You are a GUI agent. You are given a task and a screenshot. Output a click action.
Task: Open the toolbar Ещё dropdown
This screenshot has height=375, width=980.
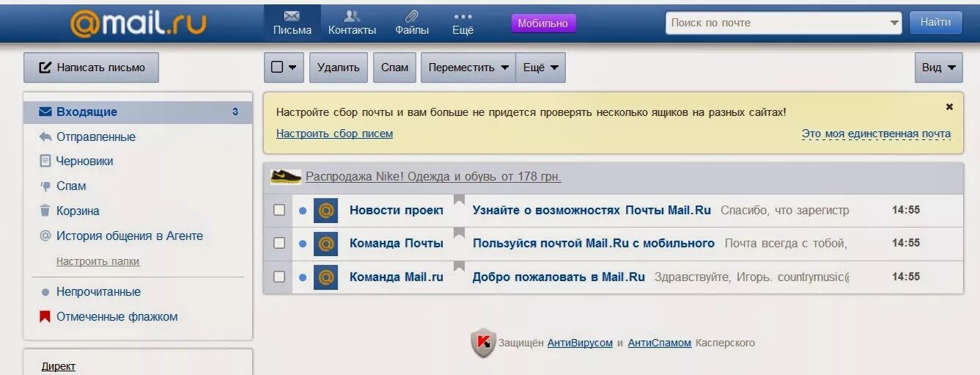click(x=541, y=68)
